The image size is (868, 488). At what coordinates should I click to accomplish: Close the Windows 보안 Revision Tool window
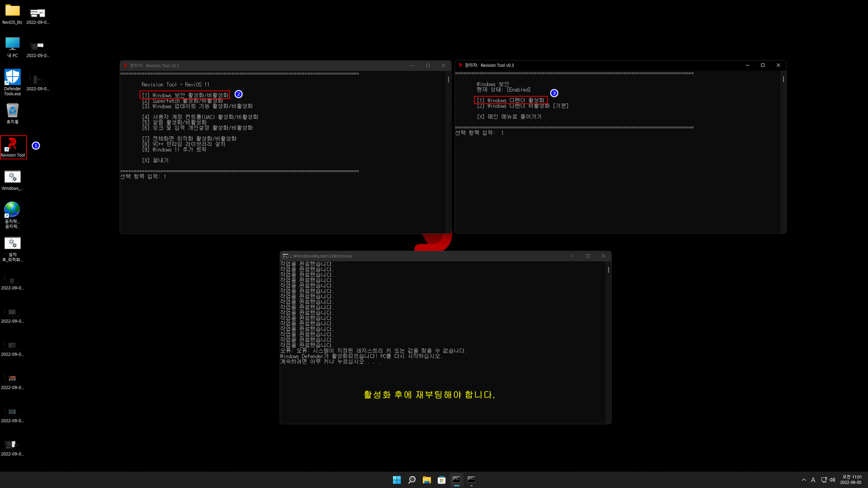point(778,65)
